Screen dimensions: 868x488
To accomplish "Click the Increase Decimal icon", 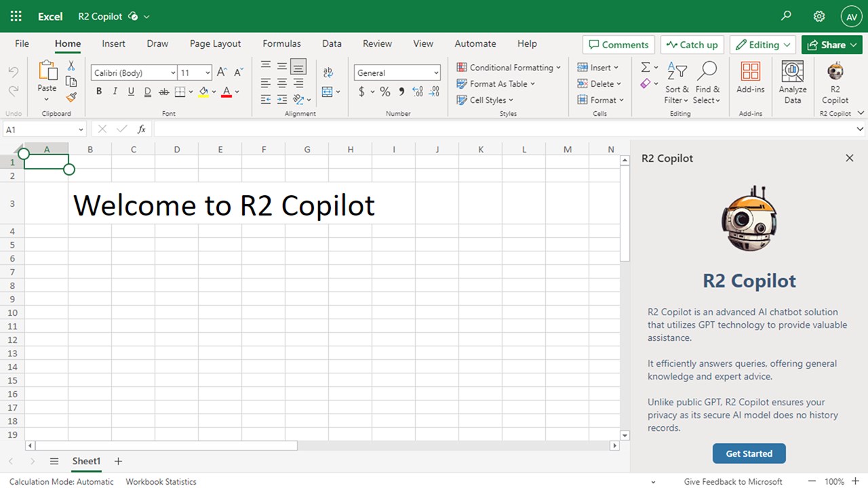I will click(418, 91).
